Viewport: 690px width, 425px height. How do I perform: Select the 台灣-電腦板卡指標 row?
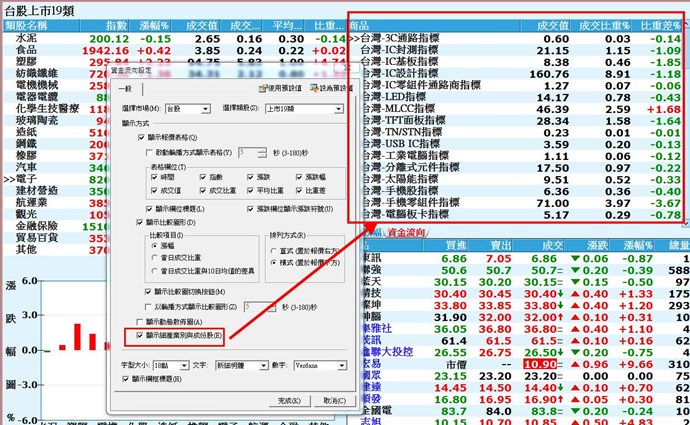(516, 215)
